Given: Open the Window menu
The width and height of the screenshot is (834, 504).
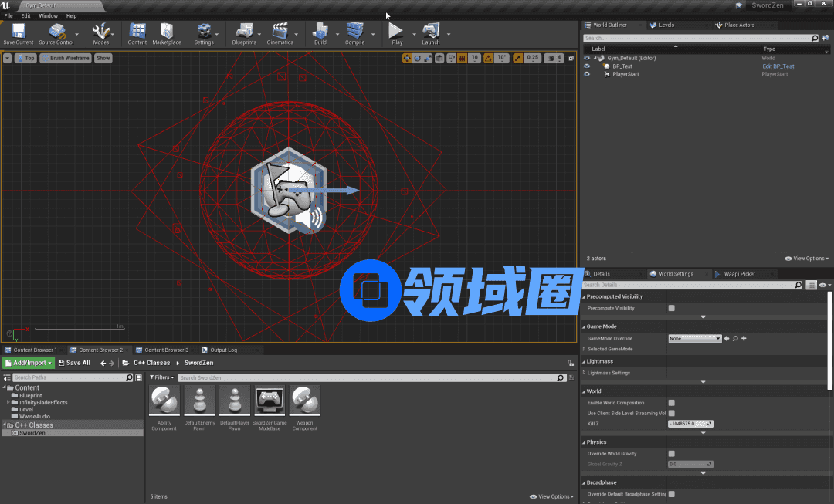Looking at the screenshot, I should (48, 15).
